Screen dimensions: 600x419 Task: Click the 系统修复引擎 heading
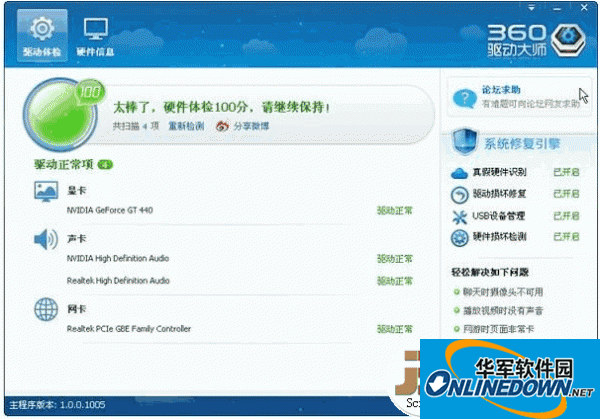(522, 144)
